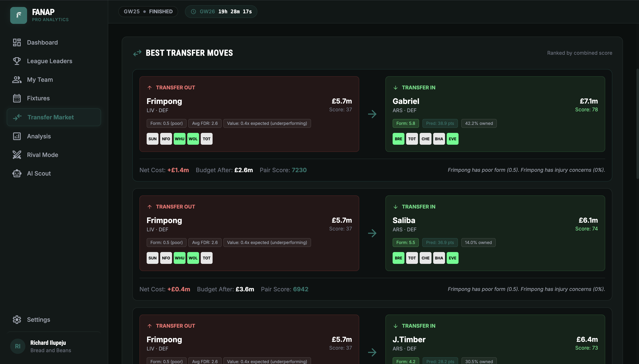
Task: Click the Rival Mode crossed swords icon
Action: pyautogui.click(x=17, y=155)
